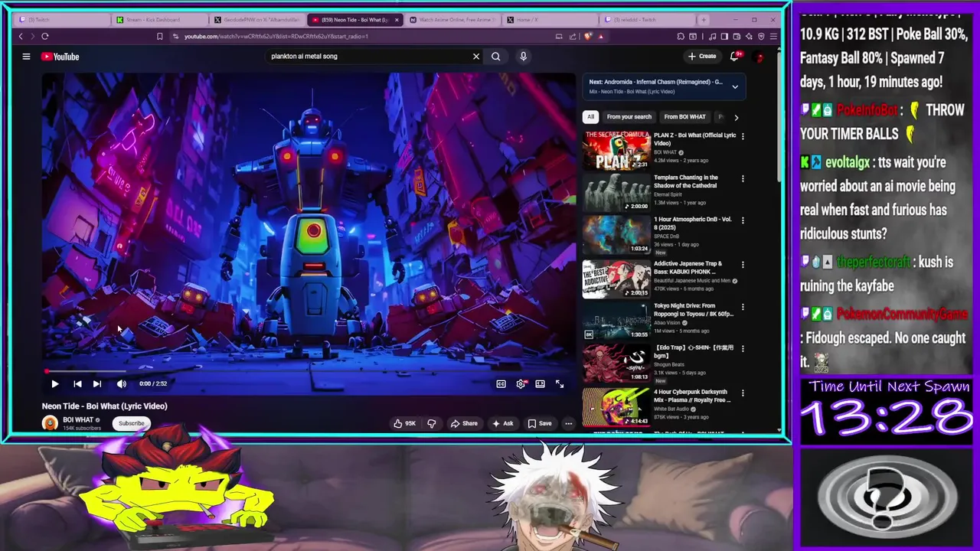980x551 pixels.
Task: Select the From your search chip
Action: point(629,117)
